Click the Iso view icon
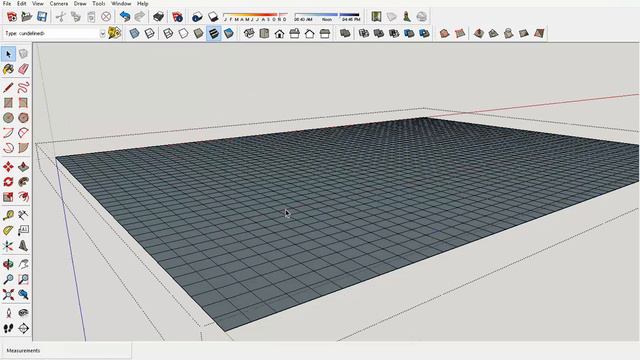 [249, 33]
